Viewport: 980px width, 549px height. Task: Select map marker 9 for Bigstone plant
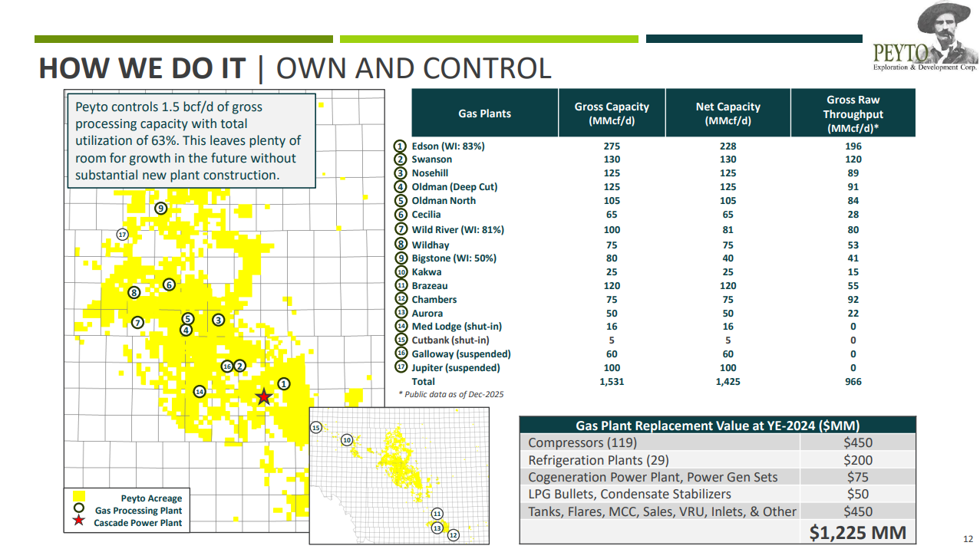coord(160,208)
